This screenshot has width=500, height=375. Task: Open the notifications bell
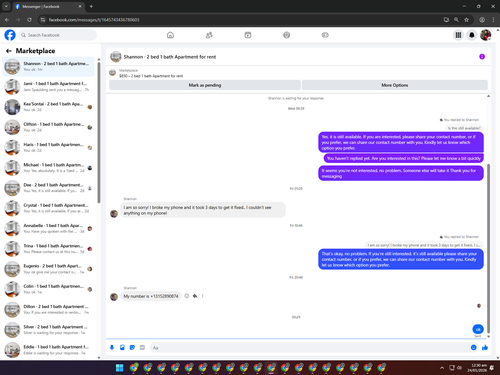pyautogui.click(x=472, y=35)
